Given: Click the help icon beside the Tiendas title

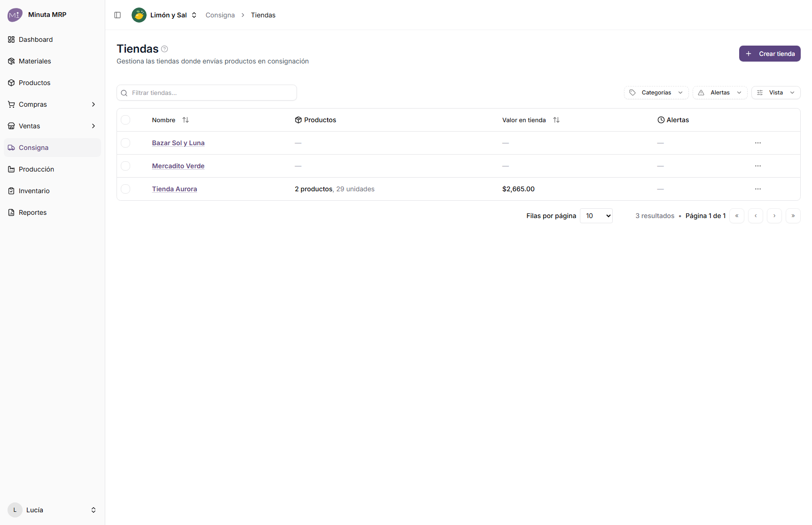Looking at the screenshot, I should pyautogui.click(x=164, y=49).
